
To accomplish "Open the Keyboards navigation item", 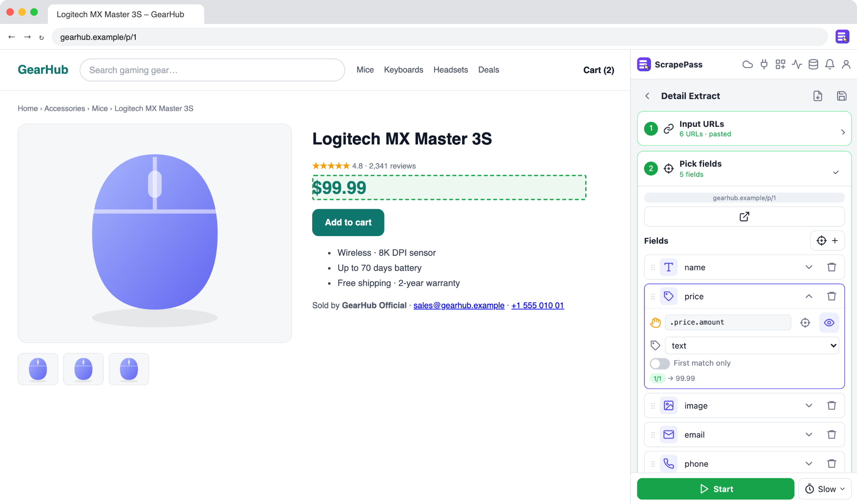I will 403,70.
